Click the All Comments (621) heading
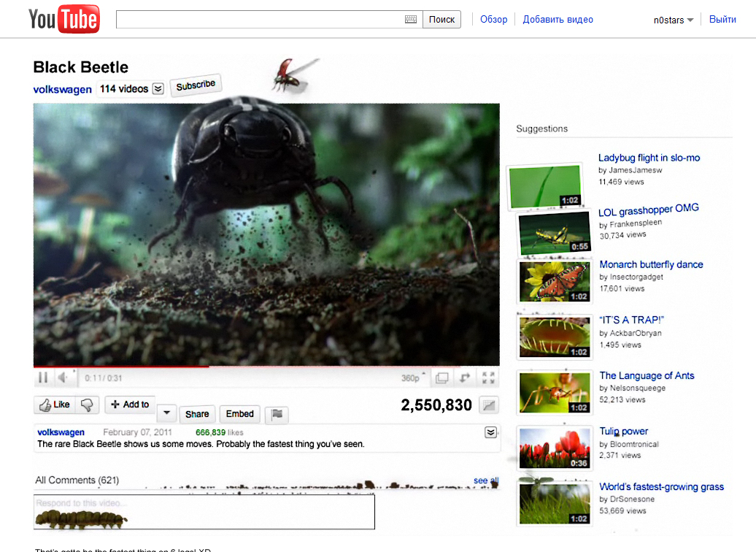This screenshot has height=552, width=756. click(x=77, y=480)
